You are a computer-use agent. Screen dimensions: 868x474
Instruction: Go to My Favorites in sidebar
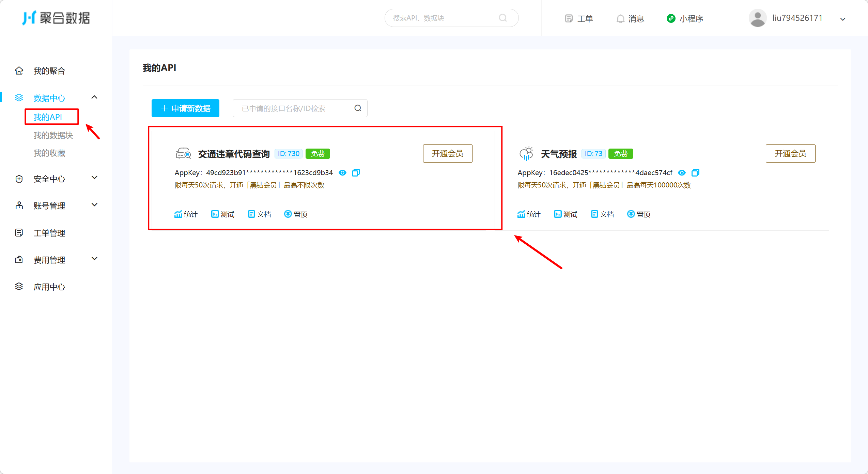tap(49, 153)
